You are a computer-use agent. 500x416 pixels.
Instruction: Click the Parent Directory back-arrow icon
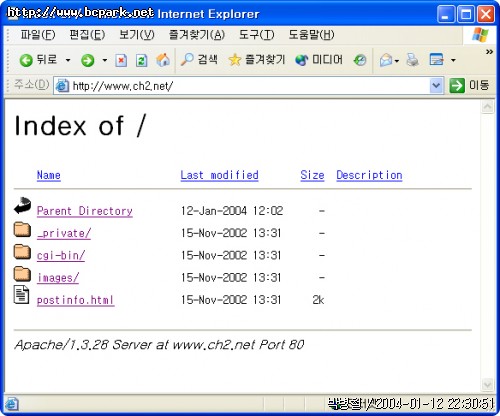[22, 205]
